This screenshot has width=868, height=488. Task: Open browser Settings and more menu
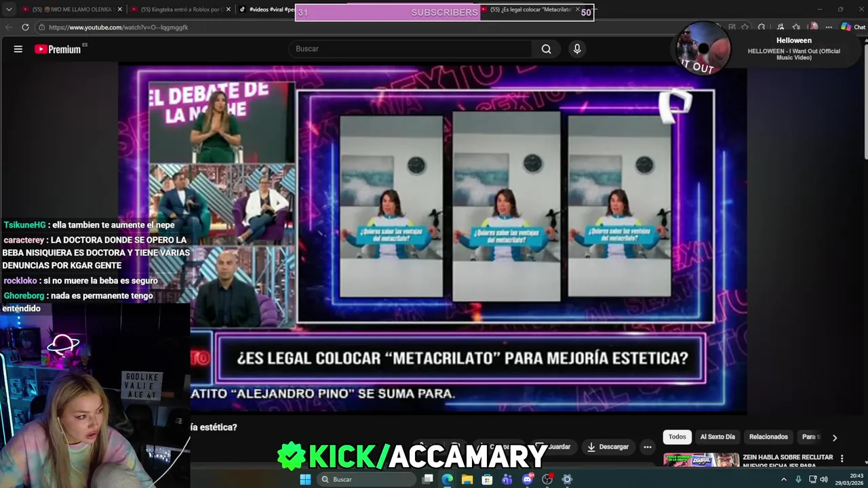[x=829, y=27]
